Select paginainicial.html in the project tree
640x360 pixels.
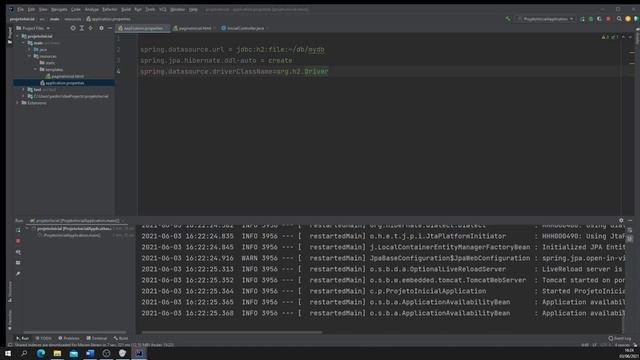coord(64,76)
